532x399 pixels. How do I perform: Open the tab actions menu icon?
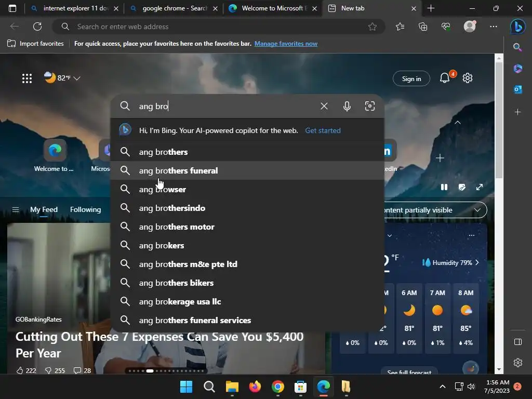(12, 8)
